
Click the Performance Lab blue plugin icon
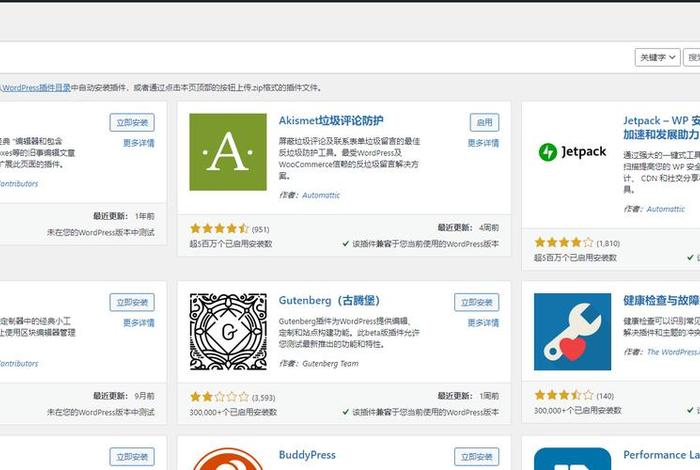click(x=572, y=459)
